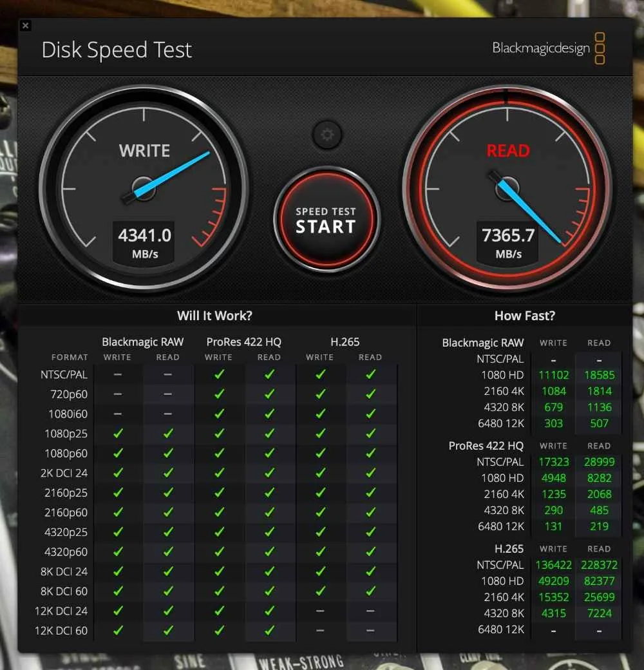The height and width of the screenshot is (670, 644).
Task: Click the 2160p25 format row label
Action: (x=66, y=493)
